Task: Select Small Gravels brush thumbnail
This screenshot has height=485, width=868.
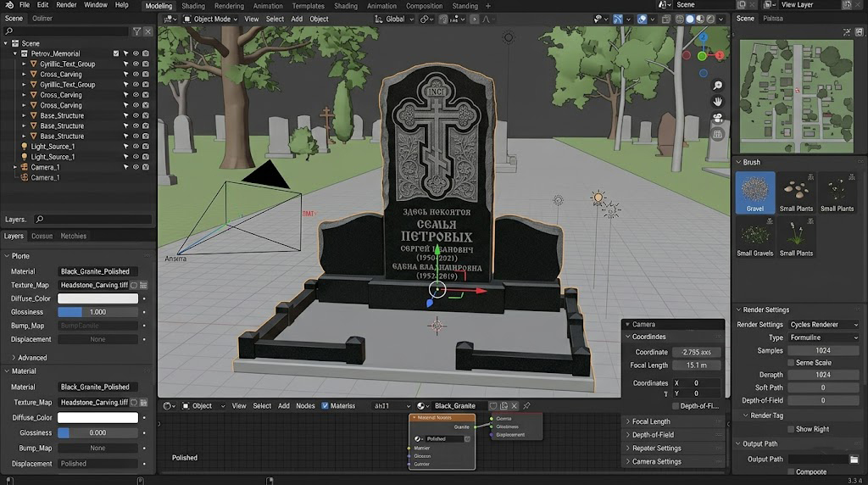Action: pos(755,237)
